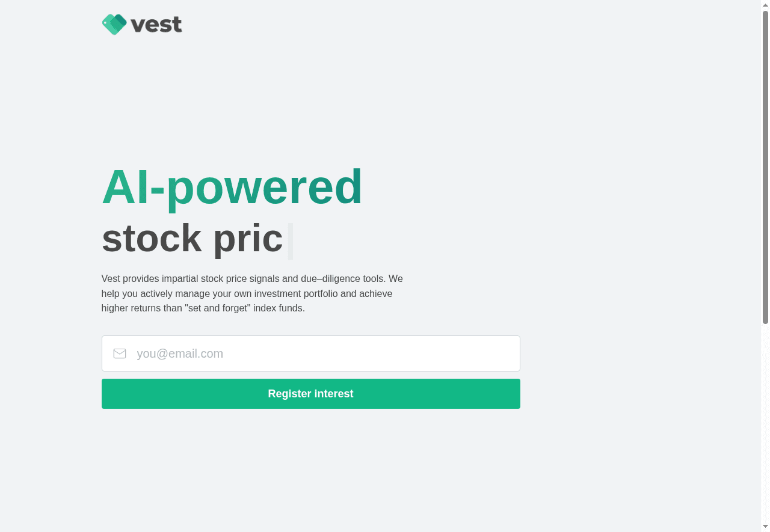
Task: Click "due–diligence tools" in the description
Action: 343,279
